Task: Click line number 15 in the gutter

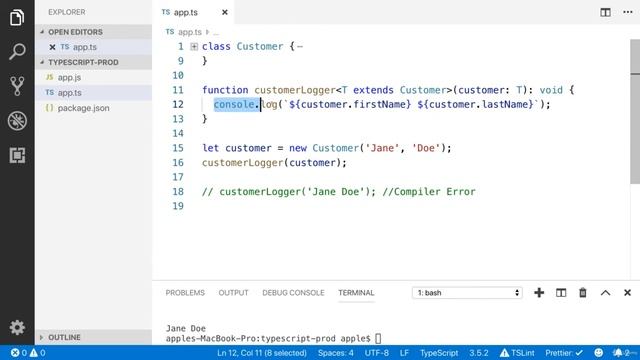Action: 178,148
